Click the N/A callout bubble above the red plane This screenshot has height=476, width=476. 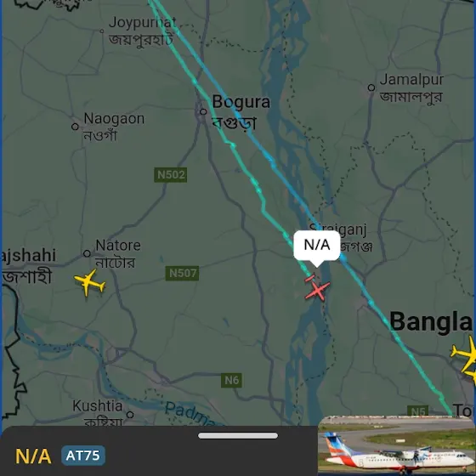point(316,246)
